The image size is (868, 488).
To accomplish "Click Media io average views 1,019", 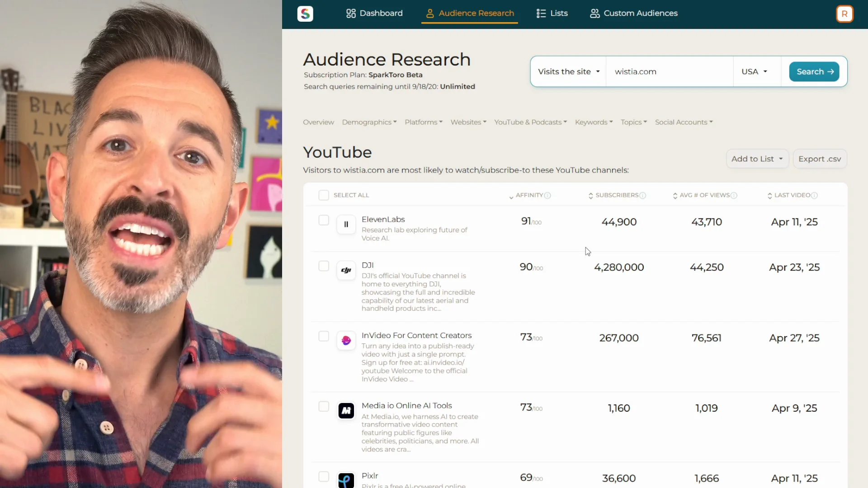I will [x=707, y=408].
